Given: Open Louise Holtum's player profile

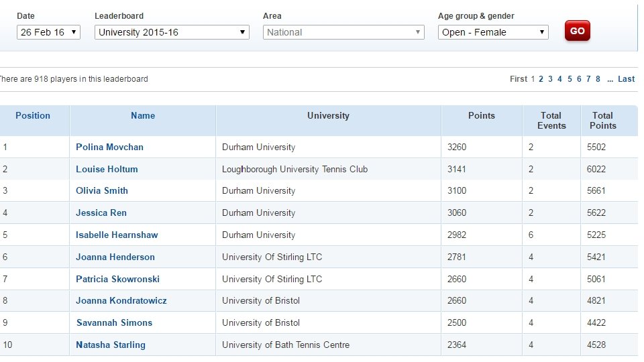Looking at the screenshot, I should 107,169.
